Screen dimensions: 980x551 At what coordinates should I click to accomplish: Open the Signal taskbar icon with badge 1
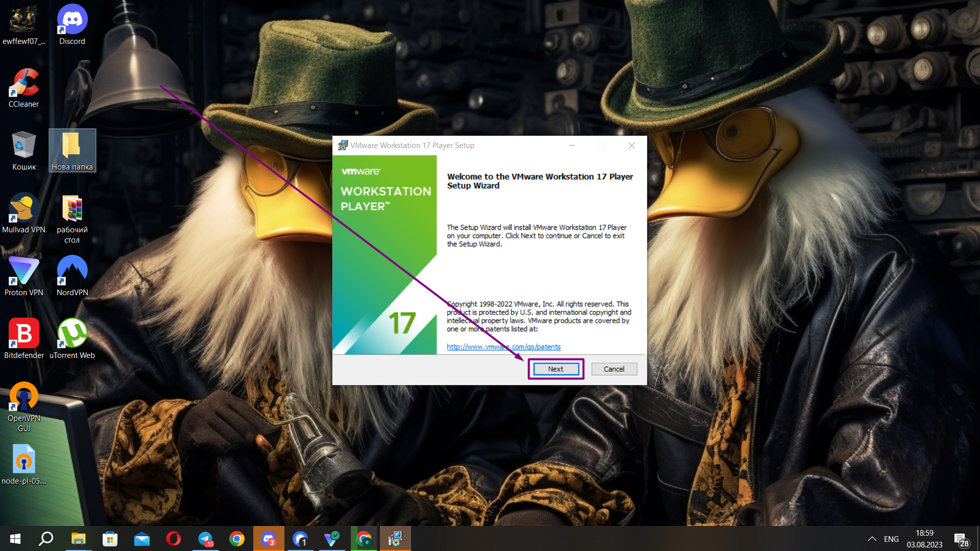pyautogui.click(x=300, y=539)
